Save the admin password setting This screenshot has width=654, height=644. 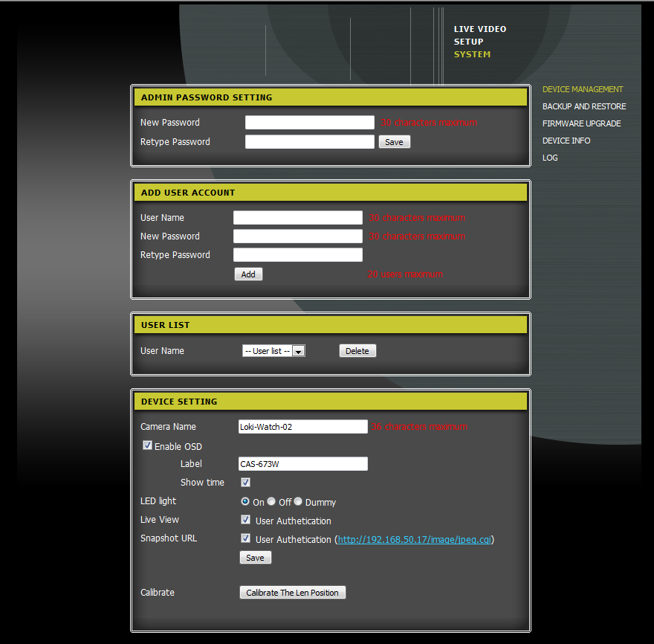(x=394, y=142)
